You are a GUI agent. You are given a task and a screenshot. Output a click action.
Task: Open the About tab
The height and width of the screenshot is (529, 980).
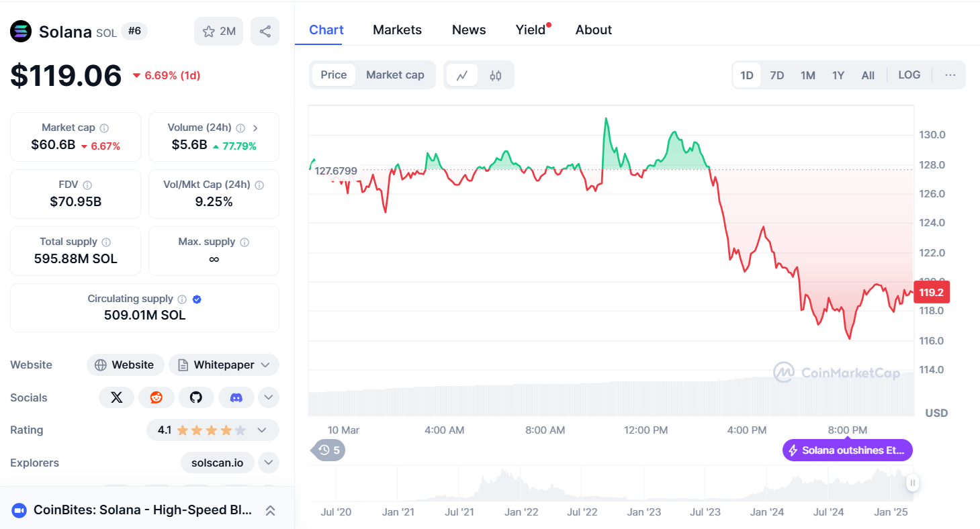pyautogui.click(x=594, y=30)
